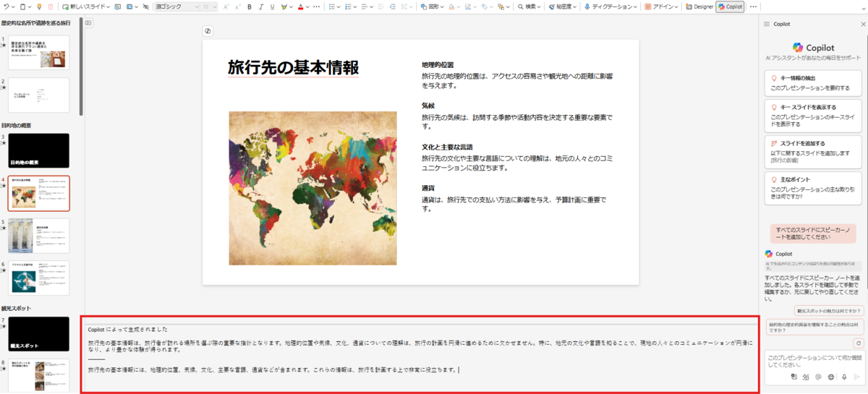Start Dictation (ディクテーション) with microphone
Viewport: 868px width, 394px height.
pyautogui.click(x=610, y=7)
